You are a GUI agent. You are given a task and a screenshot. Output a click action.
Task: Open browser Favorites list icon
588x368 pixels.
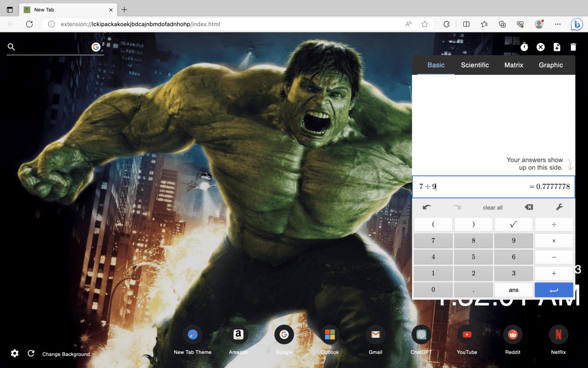[484, 24]
